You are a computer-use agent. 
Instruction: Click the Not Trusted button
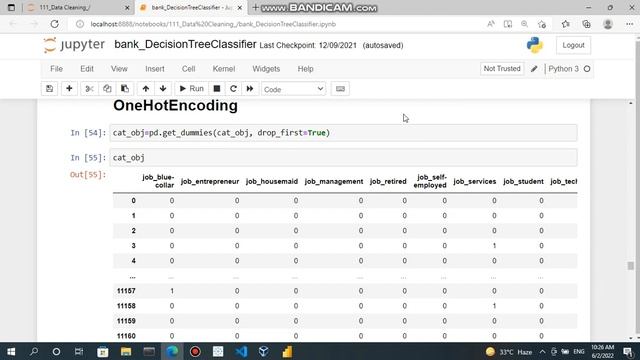coord(502,69)
